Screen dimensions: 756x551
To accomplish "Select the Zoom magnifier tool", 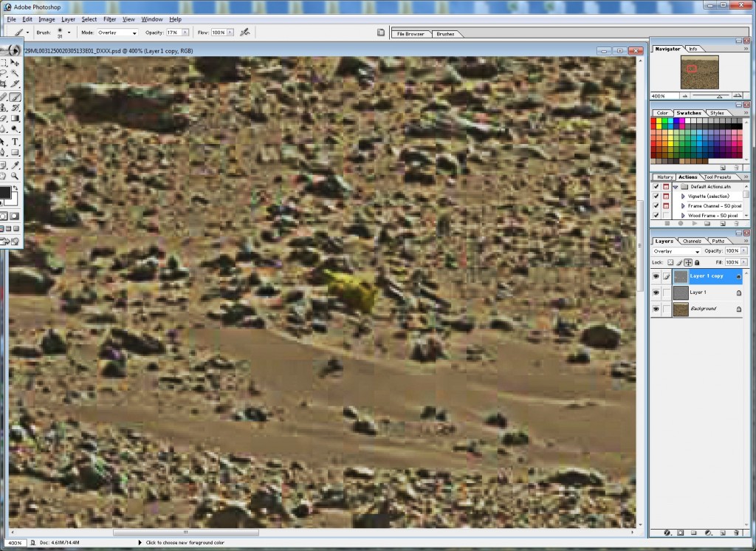I will [x=15, y=176].
